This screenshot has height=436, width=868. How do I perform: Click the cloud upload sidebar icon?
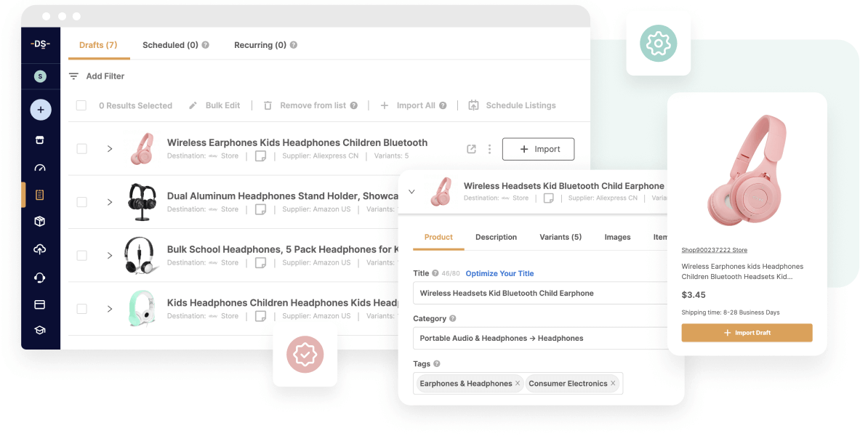(40, 249)
